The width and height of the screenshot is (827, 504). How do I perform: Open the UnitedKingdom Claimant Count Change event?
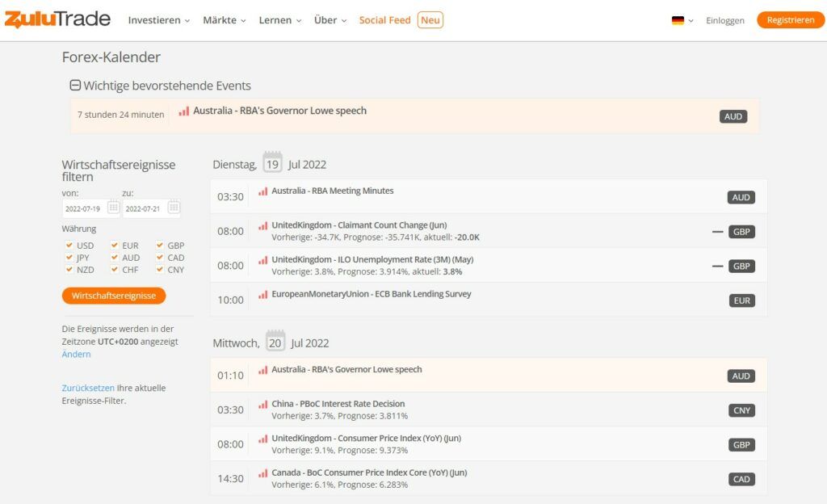359,225
